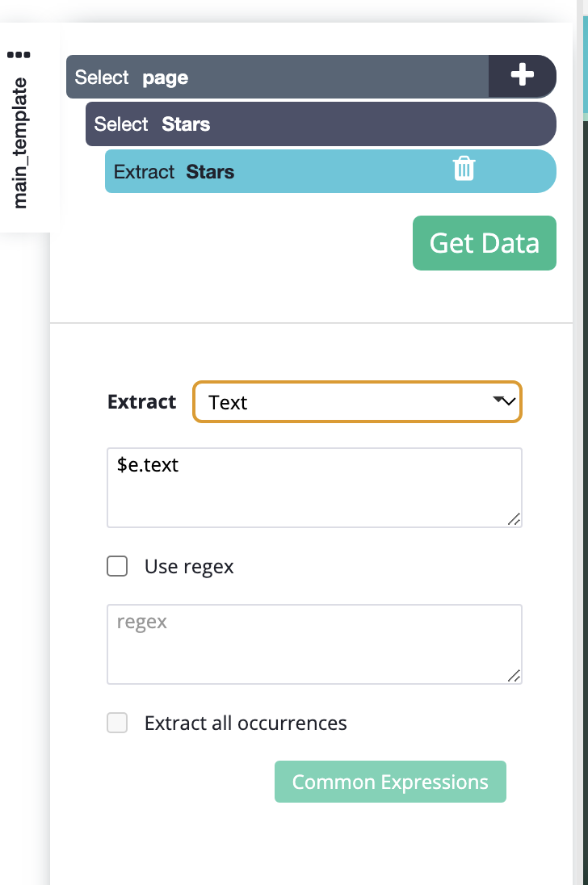Click inside the regex pattern field
The height and width of the screenshot is (885, 588).
click(x=314, y=644)
